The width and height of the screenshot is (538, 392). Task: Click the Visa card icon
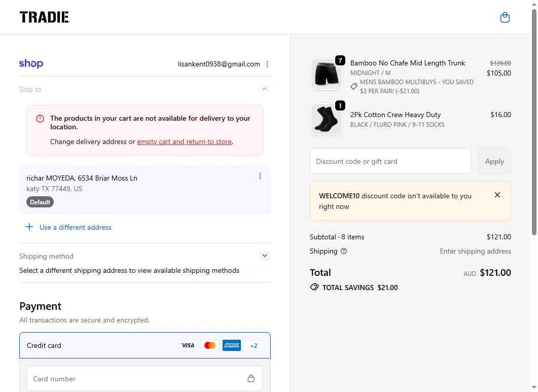pyautogui.click(x=188, y=345)
